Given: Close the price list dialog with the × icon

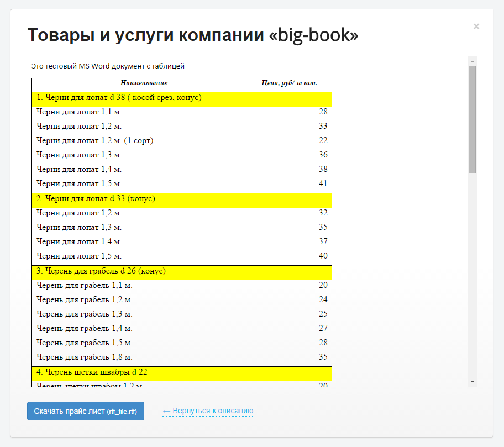Looking at the screenshot, I should tap(476, 26).
